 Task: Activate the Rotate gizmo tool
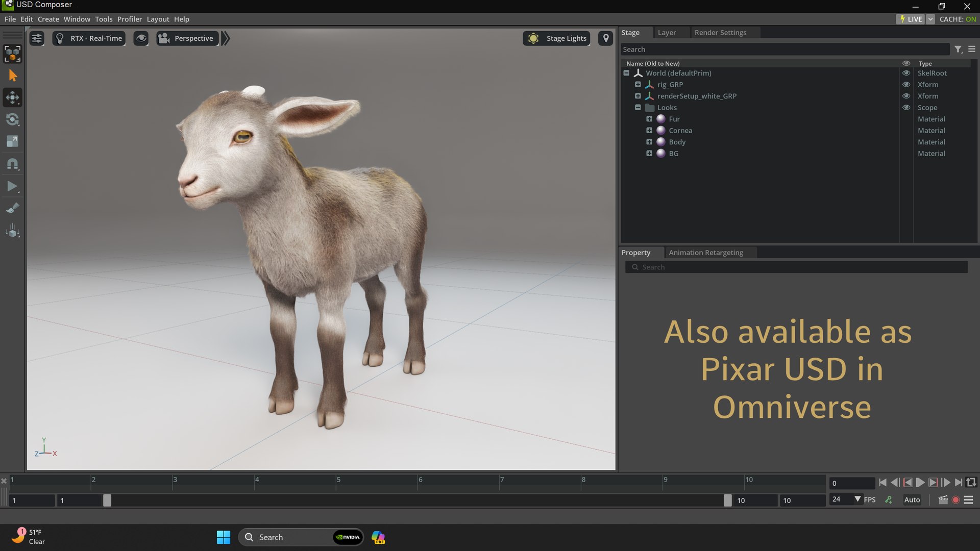12,119
